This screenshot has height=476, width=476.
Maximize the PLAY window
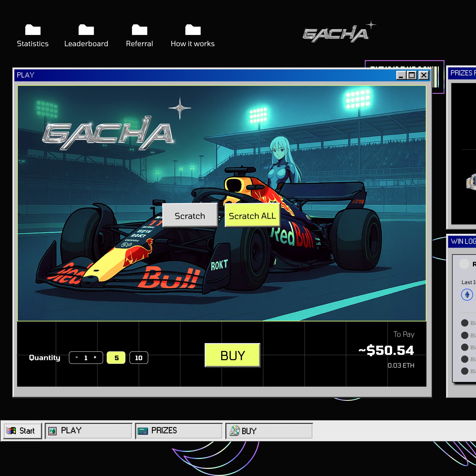tap(412, 75)
